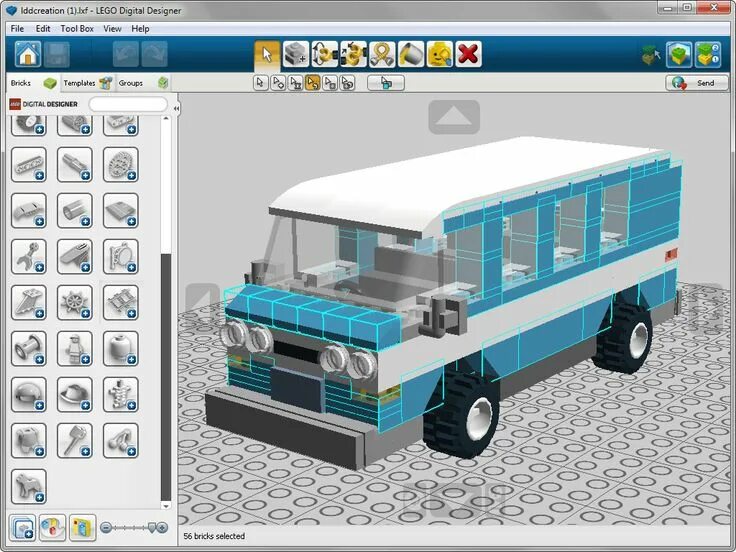Screen dimensions: 736x552
Task: Choose the connected selection sub-tool
Action: (x=295, y=83)
